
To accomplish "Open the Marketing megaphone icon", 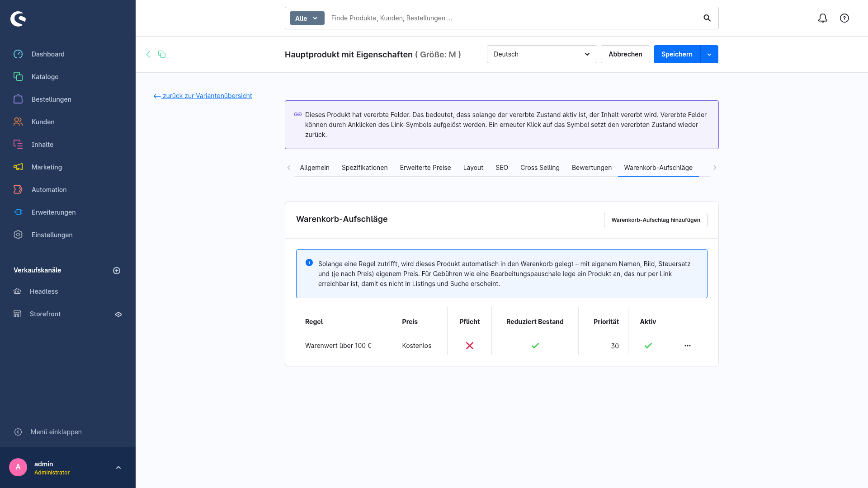I will click(18, 167).
